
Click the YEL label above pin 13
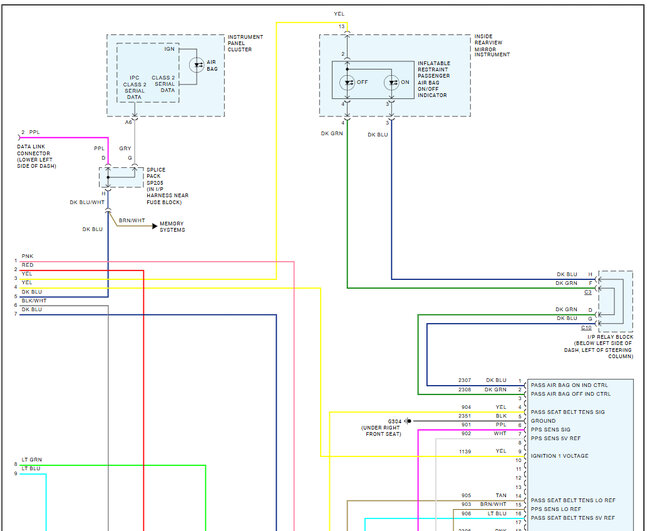(x=339, y=14)
